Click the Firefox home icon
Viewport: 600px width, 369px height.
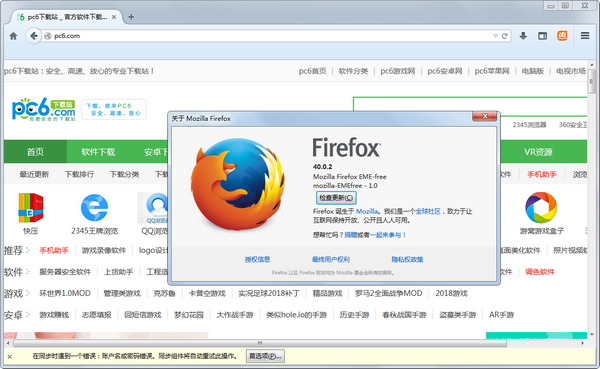coord(13,36)
